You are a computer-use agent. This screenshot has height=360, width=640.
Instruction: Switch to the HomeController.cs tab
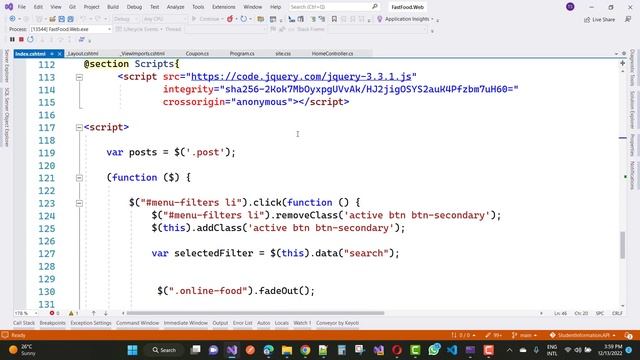coord(332,53)
